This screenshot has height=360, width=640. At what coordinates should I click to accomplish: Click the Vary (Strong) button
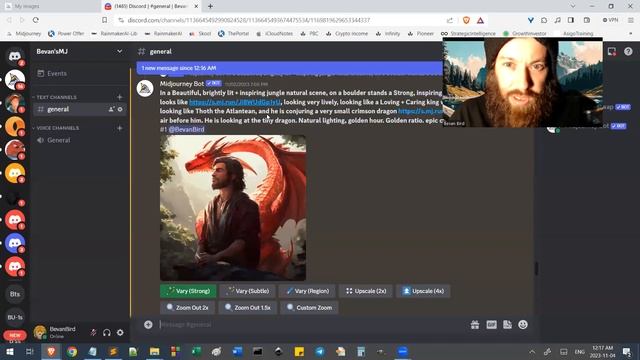click(x=188, y=291)
